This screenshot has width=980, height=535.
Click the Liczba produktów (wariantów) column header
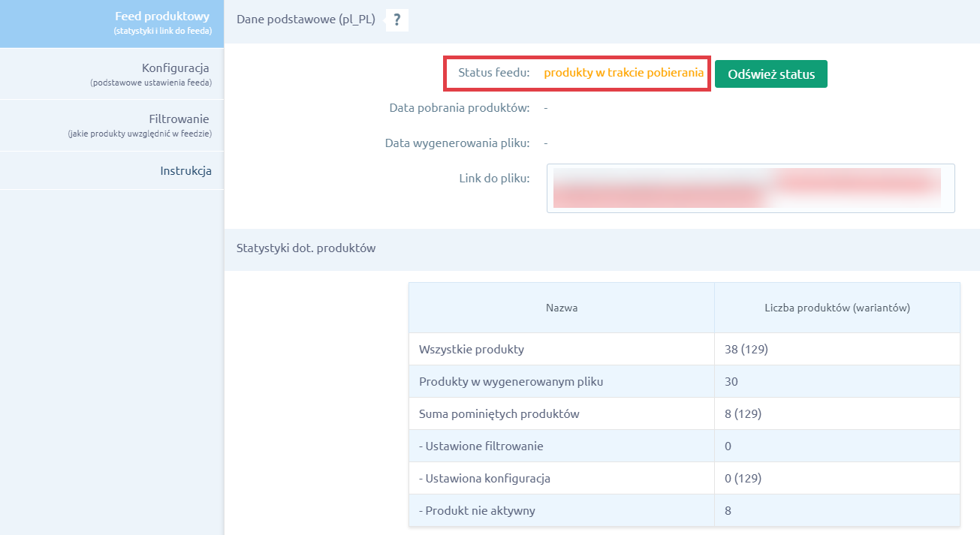click(x=837, y=308)
